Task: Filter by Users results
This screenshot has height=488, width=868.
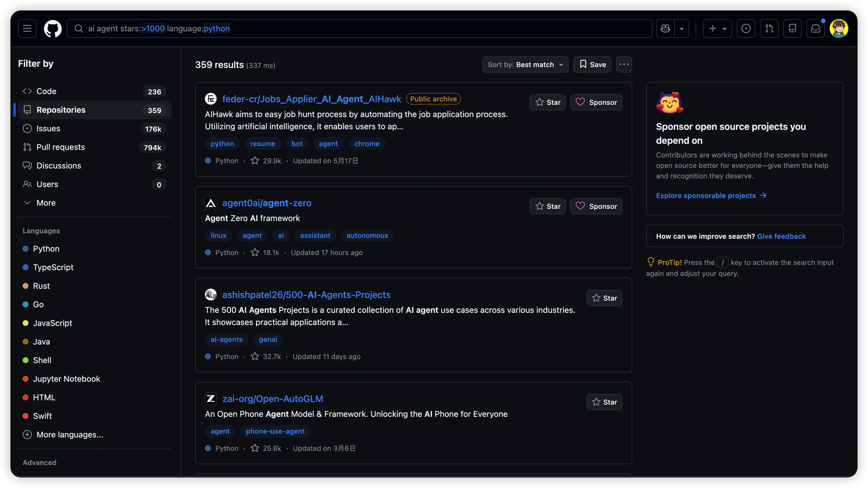Action: [94, 184]
